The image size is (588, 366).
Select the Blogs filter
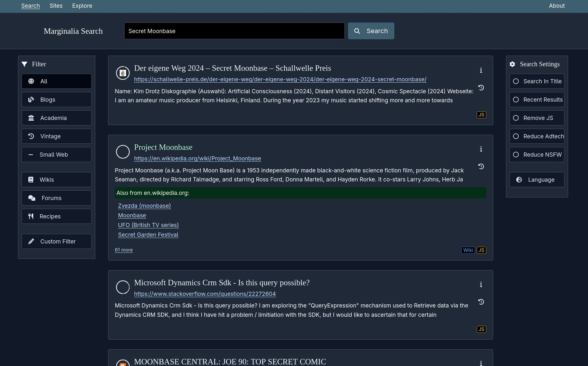[57, 100]
